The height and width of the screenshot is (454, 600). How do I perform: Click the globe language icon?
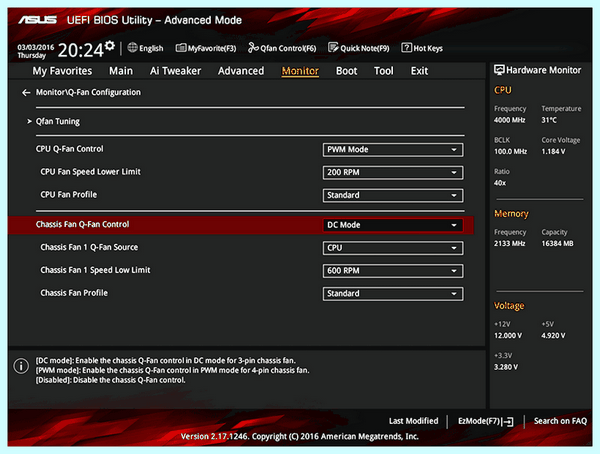(132, 48)
